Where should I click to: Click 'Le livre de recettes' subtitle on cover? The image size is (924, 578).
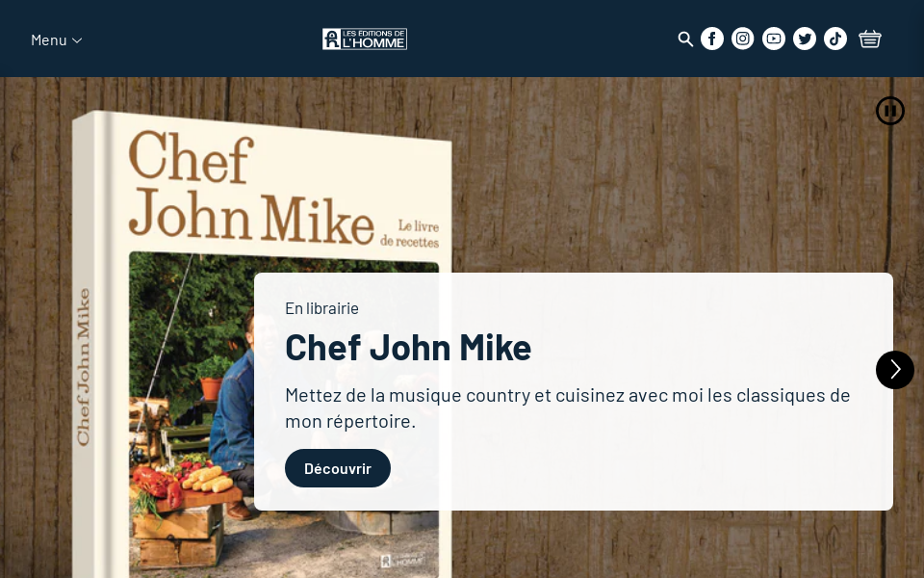pyautogui.click(x=410, y=234)
